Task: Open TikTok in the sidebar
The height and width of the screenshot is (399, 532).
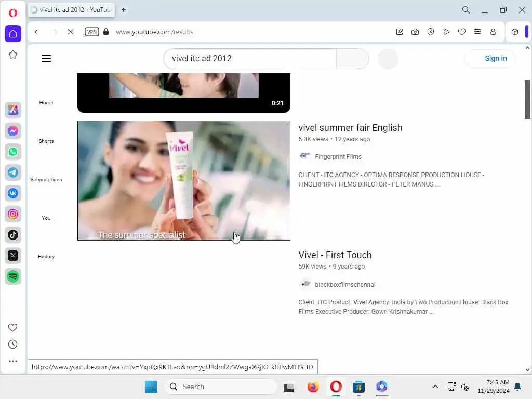Action: [13, 235]
